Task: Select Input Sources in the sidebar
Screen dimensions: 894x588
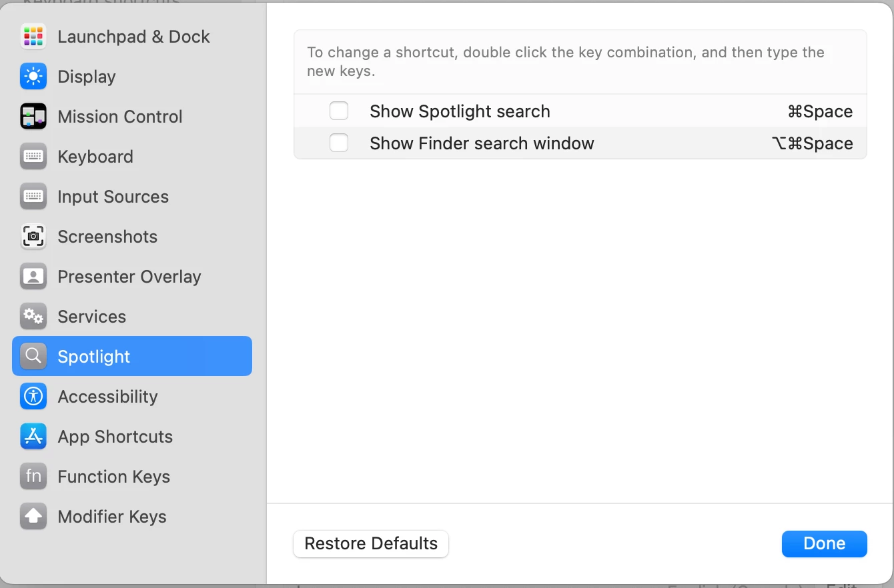Action: 113,197
